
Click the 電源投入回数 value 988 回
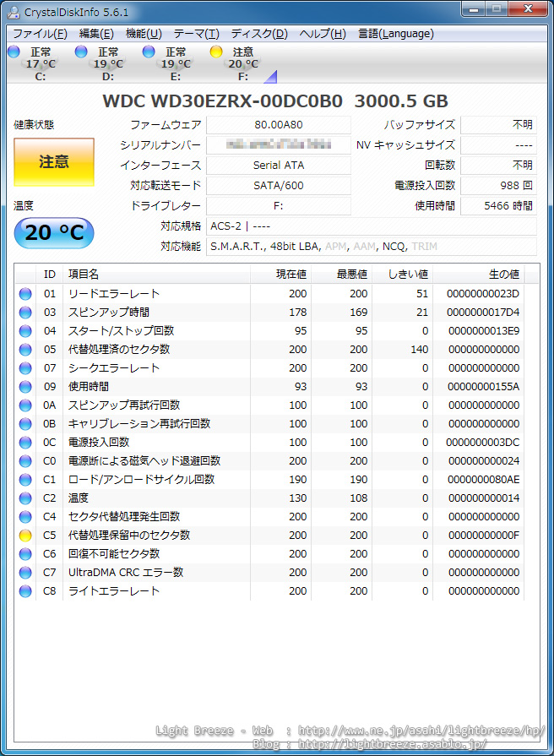[x=498, y=186]
